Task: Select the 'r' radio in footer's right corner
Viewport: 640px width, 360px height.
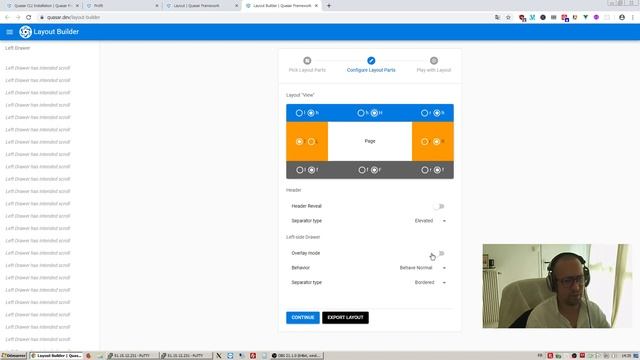Action: [425, 170]
